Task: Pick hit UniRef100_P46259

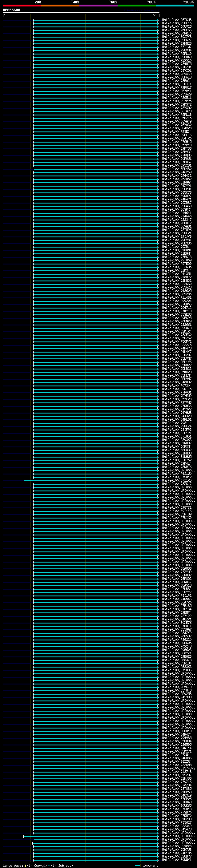Action: point(176,172)
